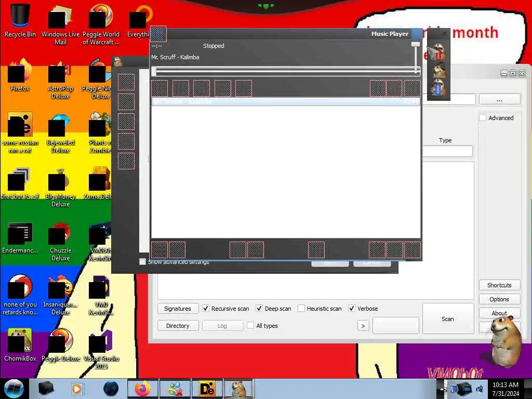Viewport: 532px width, 399px height.
Task: Launch AstroPop Deluxe from the desktop
Action: coord(60,79)
